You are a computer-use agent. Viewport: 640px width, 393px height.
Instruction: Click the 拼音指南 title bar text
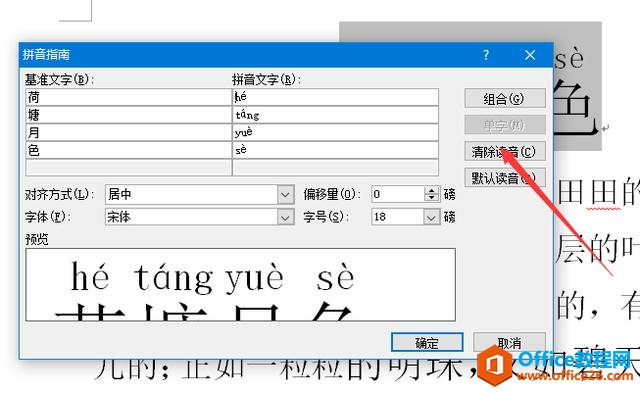tap(46, 54)
